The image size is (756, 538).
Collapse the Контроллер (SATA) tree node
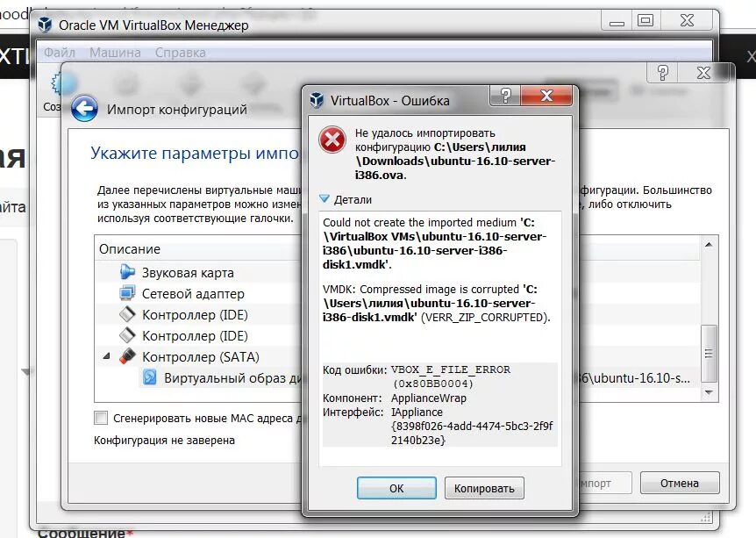106,356
